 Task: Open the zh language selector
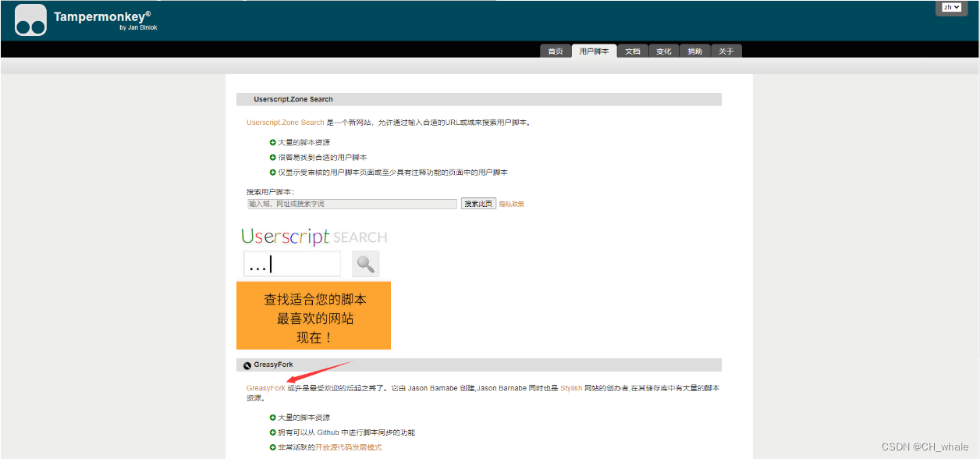[x=951, y=7]
